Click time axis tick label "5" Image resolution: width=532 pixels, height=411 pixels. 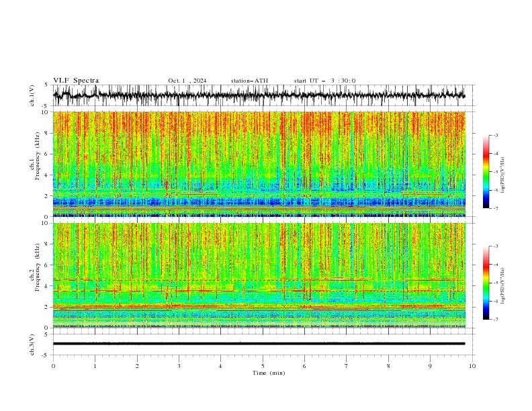(263, 366)
